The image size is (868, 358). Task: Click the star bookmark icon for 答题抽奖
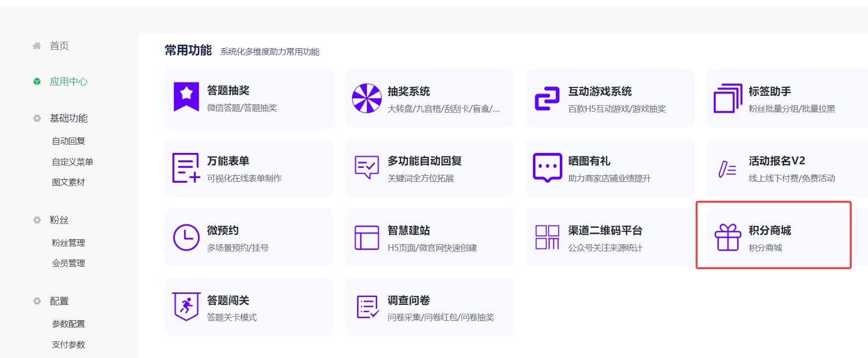(x=186, y=97)
